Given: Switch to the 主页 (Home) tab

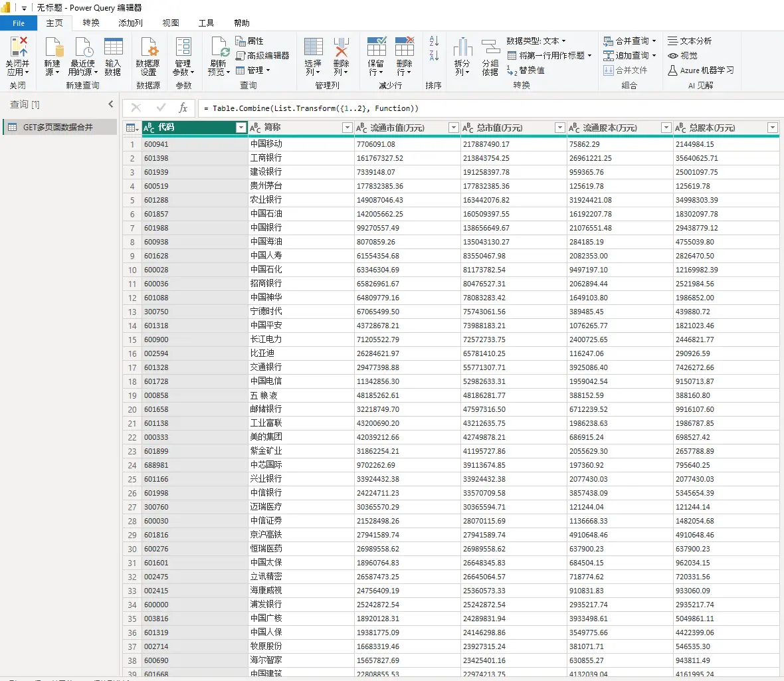Looking at the screenshot, I should click(54, 23).
